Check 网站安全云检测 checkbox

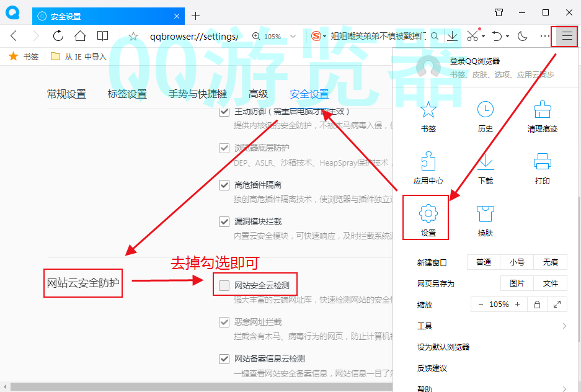(x=224, y=285)
